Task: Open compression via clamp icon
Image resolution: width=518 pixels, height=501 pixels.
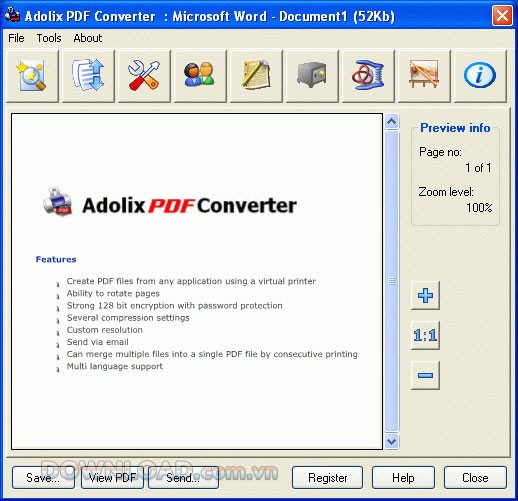Action: point(368,76)
